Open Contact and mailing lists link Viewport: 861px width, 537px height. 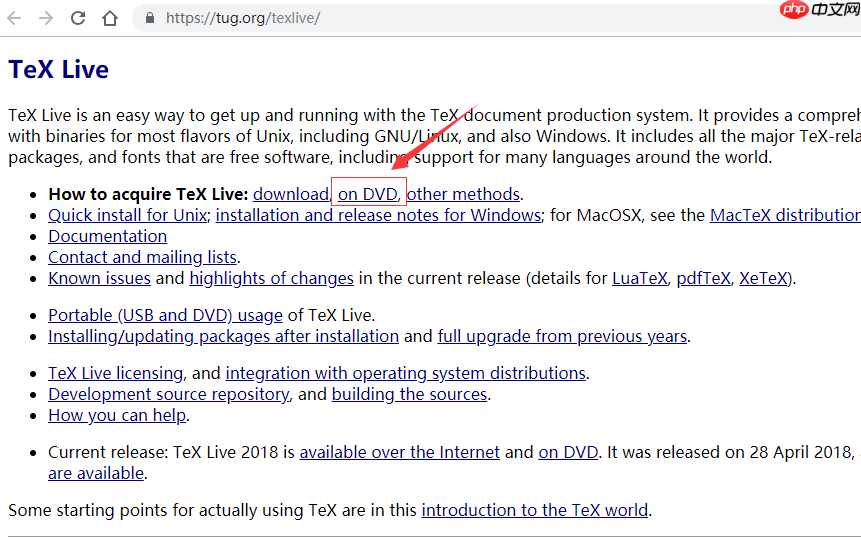pyautogui.click(x=142, y=258)
